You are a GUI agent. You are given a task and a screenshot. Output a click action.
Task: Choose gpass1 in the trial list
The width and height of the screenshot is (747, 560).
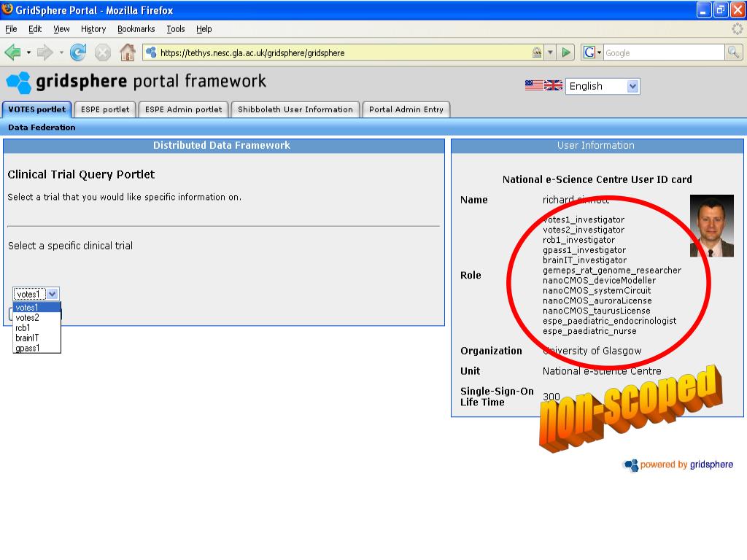36,348
